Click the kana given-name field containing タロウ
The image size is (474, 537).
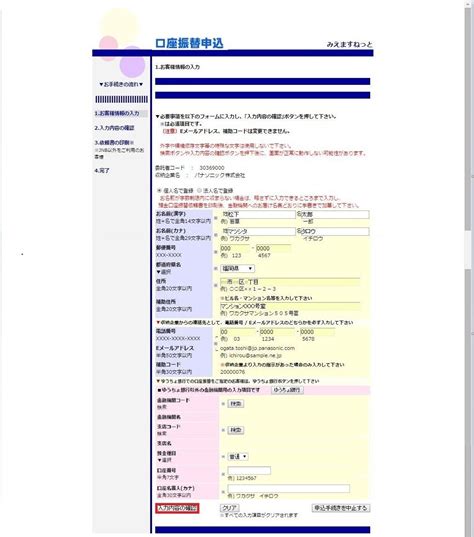point(335,231)
